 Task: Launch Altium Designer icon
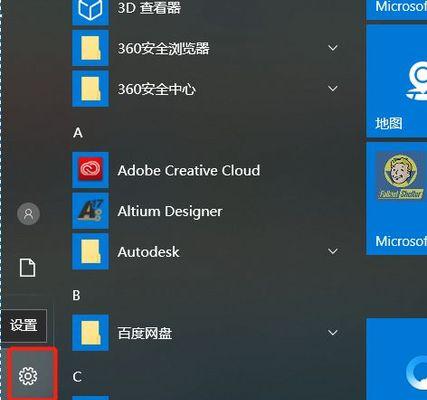click(90, 211)
